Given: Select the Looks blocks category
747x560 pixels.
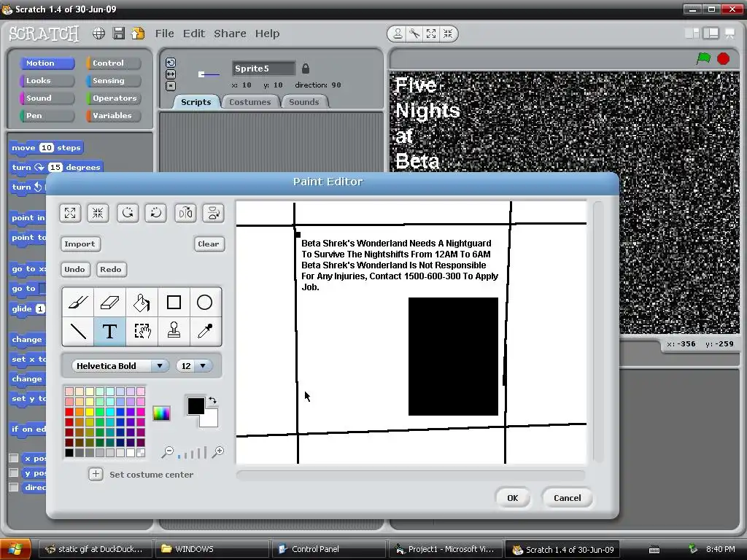Looking at the screenshot, I should (47, 80).
